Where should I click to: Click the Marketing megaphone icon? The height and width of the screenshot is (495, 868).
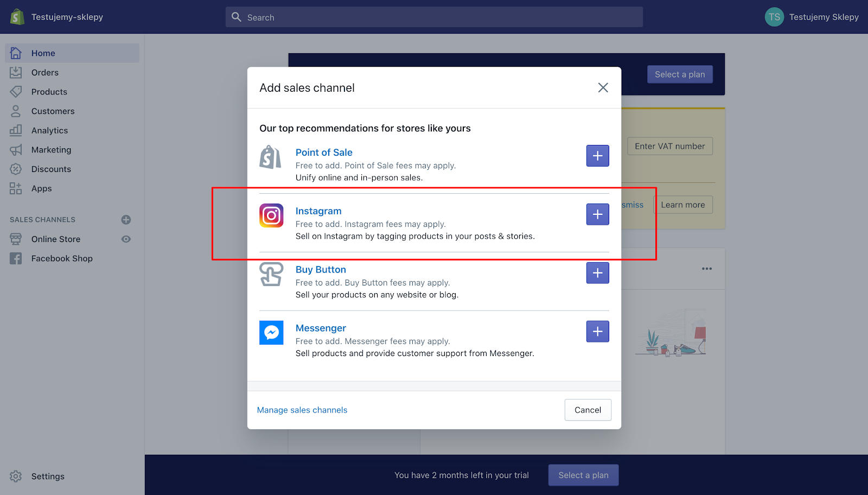coord(16,150)
